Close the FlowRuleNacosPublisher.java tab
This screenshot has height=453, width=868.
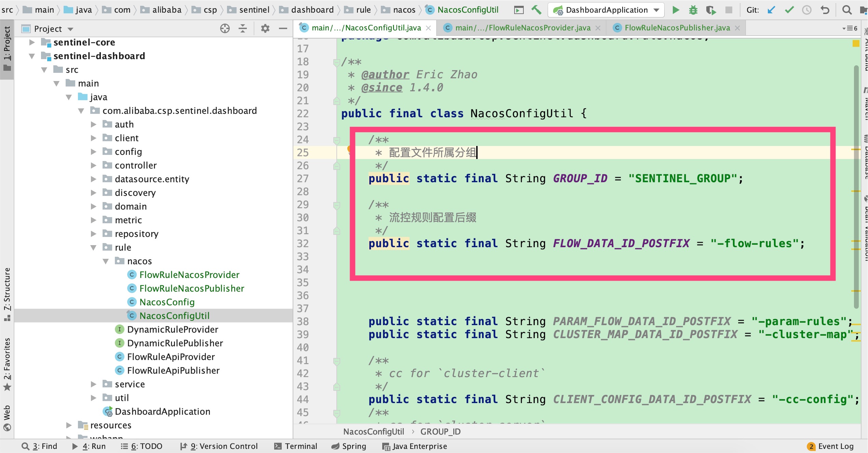click(x=737, y=28)
